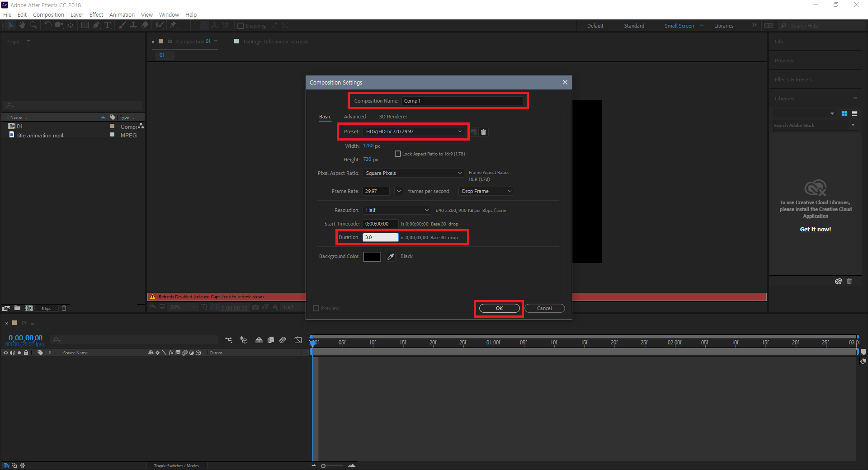
Task: Create a new composition from Project panel
Action: click(x=29, y=308)
